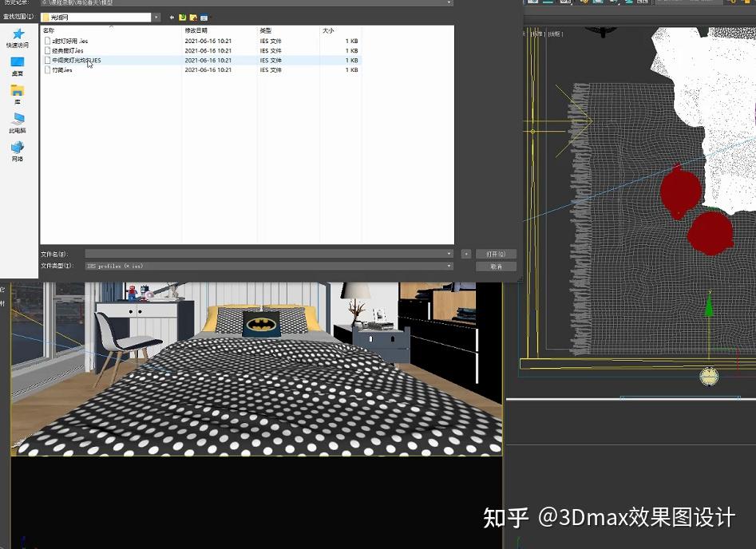The image size is (756, 549).
Task: Click the Back navigation arrow in the dialog
Action: click(x=171, y=16)
